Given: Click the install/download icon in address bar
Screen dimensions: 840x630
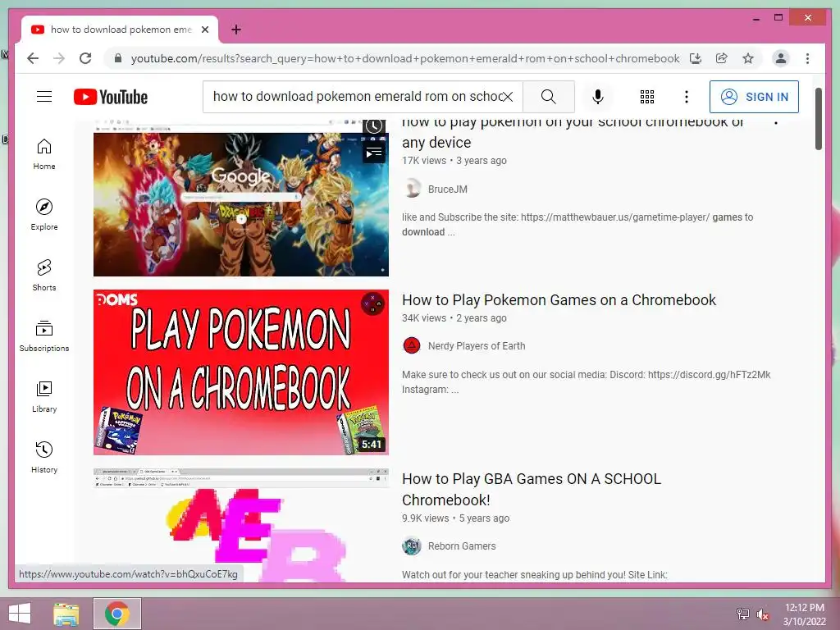Looking at the screenshot, I should (696, 58).
